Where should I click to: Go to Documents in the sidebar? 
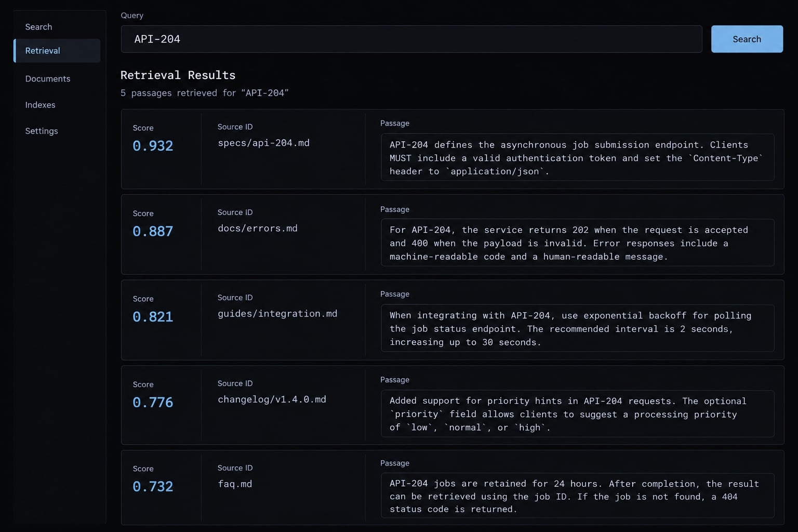coord(48,79)
